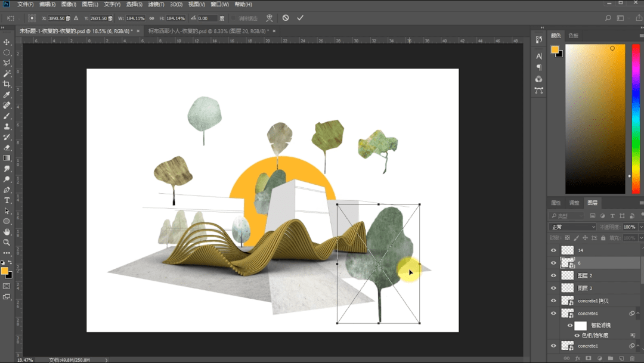The height and width of the screenshot is (363, 644).
Task: Select the Eyedropper tool
Action: click(7, 95)
